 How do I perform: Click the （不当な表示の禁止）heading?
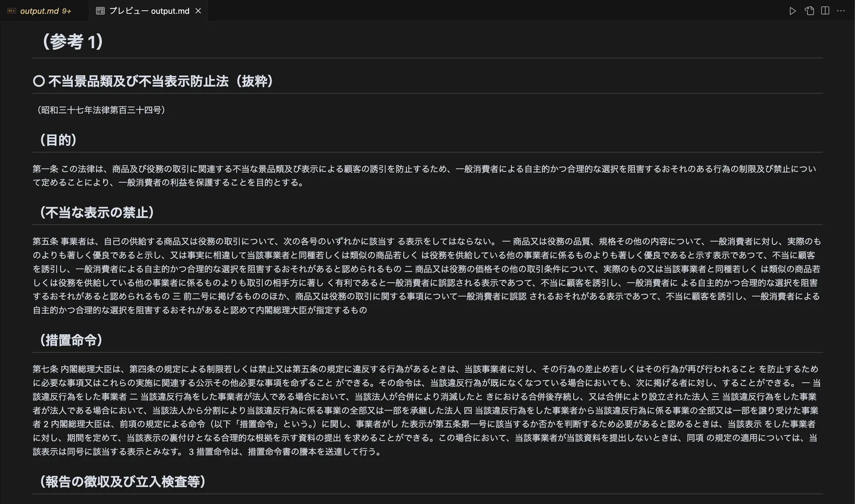pyautogui.click(x=97, y=212)
